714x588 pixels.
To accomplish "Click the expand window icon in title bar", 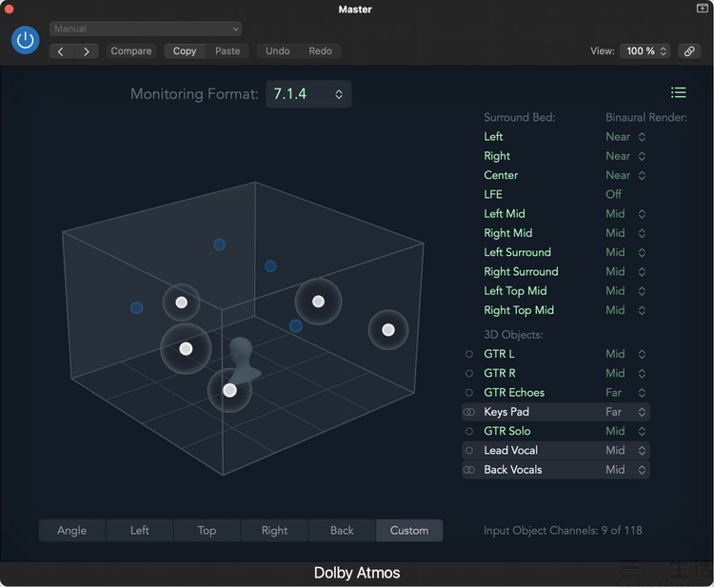I will tap(703, 9).
